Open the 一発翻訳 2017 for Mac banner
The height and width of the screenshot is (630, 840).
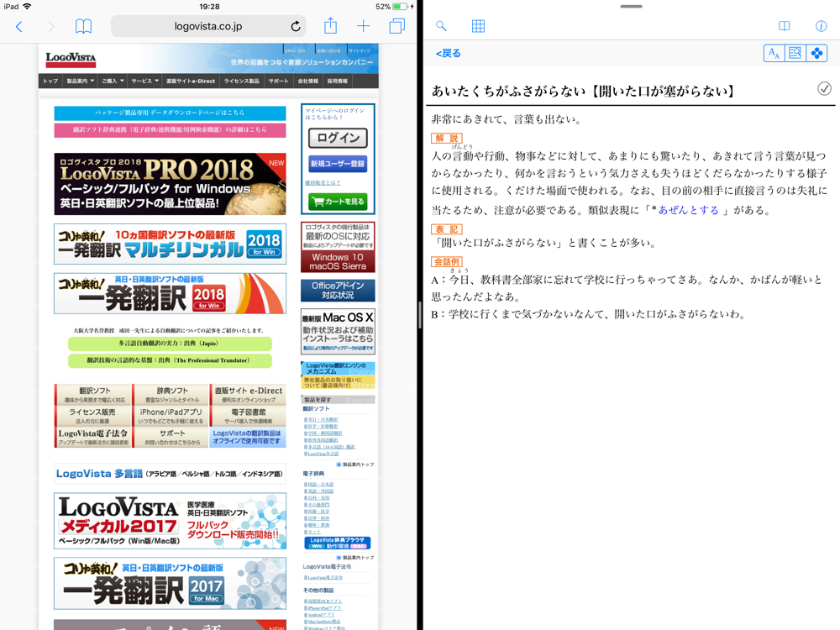pyautogui.click(x=170, y=584)
